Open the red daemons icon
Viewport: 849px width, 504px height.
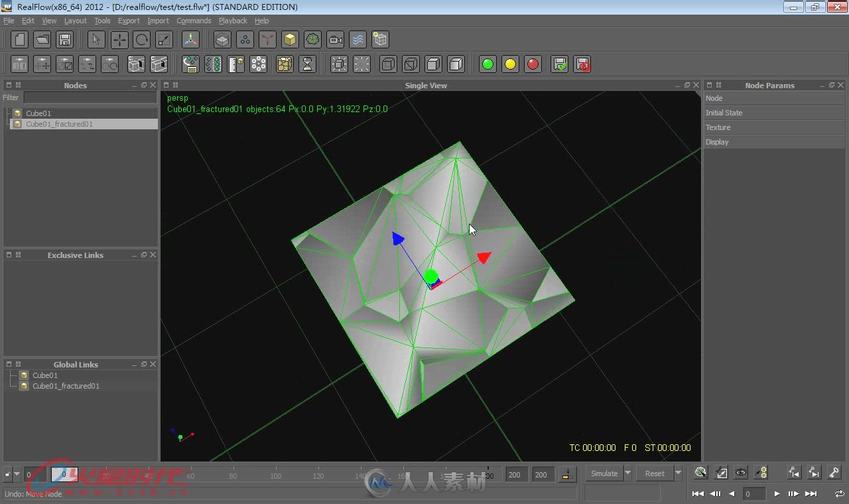click(267, 39)
